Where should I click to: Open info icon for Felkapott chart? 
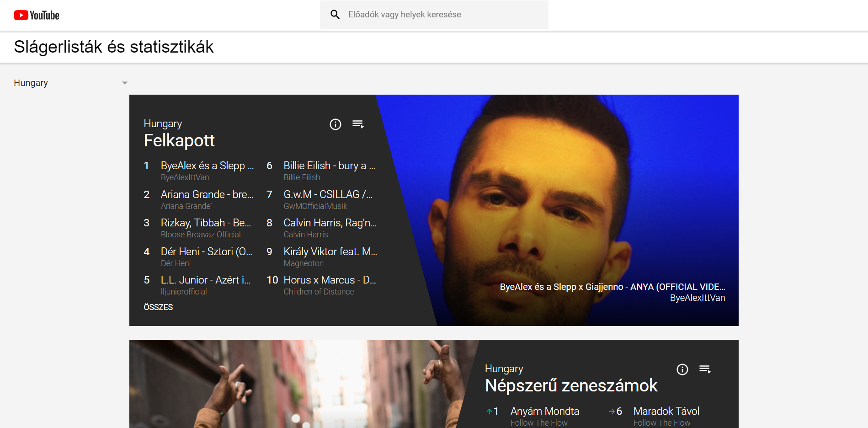coord(335,124)
